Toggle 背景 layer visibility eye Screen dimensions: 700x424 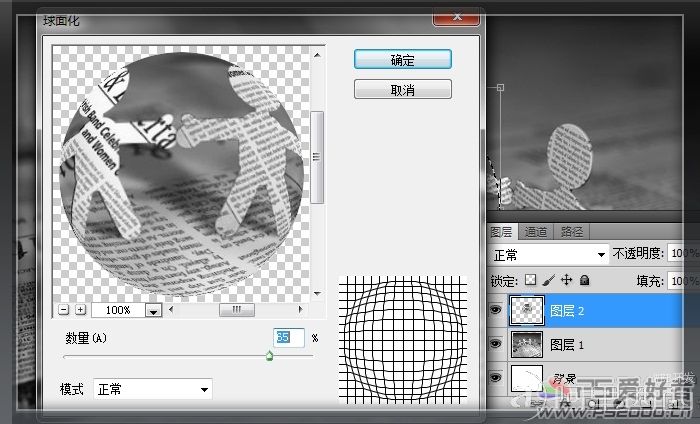tap(496, 378)
